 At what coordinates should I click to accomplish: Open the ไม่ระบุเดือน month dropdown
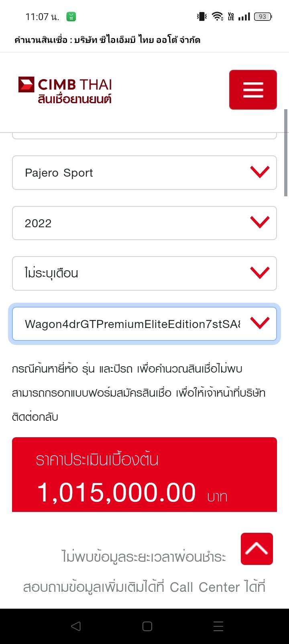point(144,273)
